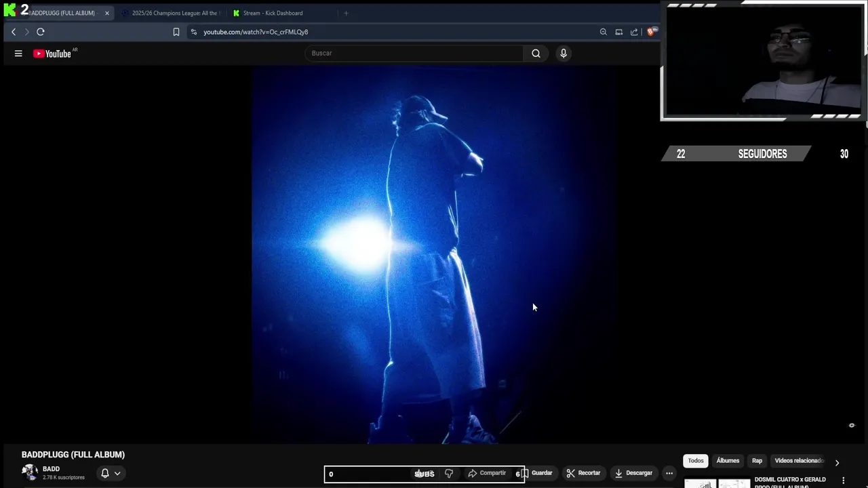Reload the page
868x488 pixels.
tap(41, 32)
